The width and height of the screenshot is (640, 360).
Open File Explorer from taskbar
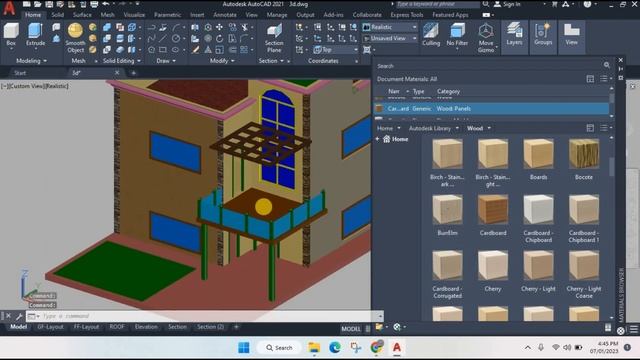pos(314,348)
